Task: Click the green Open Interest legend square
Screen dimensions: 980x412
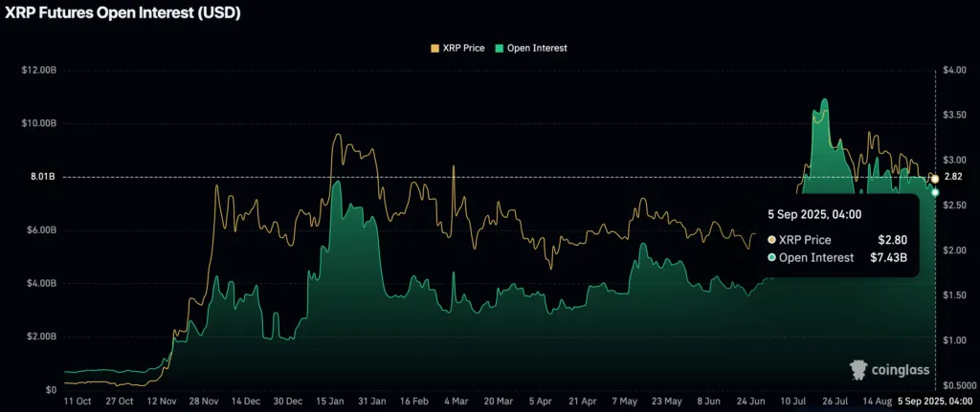Action: pos(500,47)
